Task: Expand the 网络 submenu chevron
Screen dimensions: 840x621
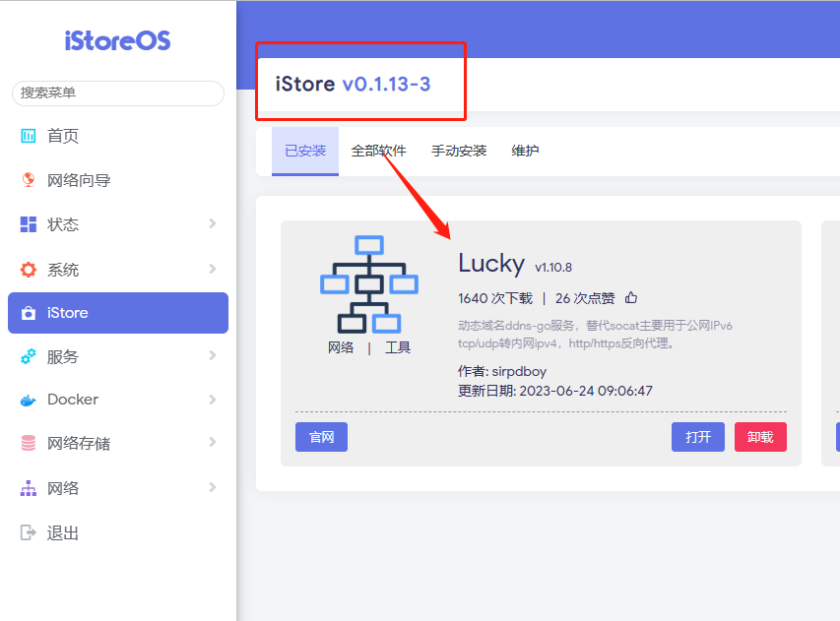Action: [x=213, y=487]
